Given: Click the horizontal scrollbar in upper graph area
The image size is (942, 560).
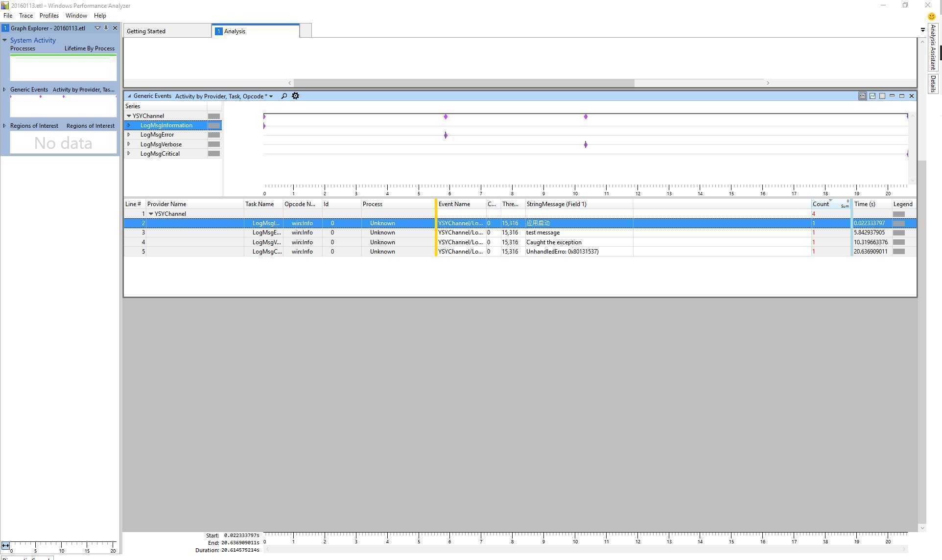Looking at the screenshot, I should [464, 83].
